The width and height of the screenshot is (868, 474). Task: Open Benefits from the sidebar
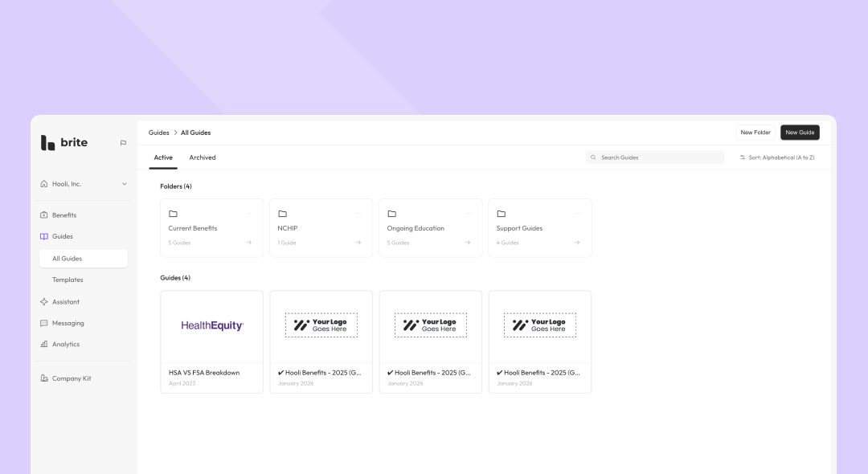(x=64, y=215)
